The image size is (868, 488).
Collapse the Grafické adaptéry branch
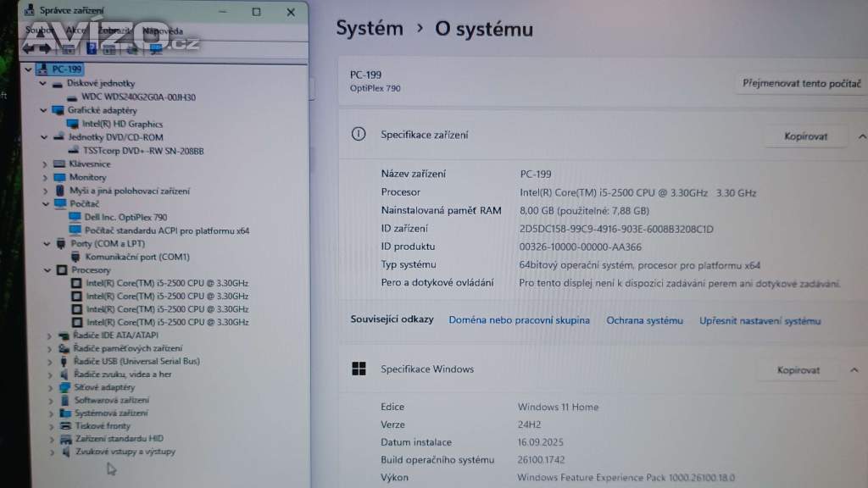pos(43,110)
